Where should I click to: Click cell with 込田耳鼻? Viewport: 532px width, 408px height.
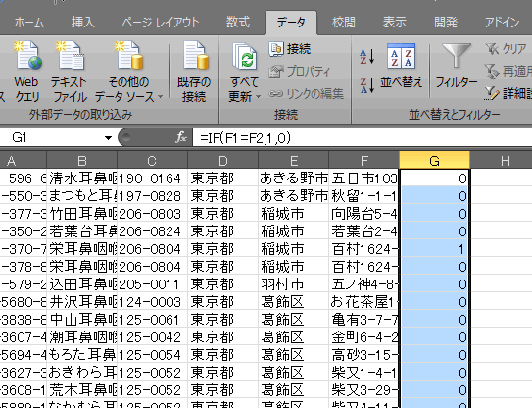(x=81, y=284)
